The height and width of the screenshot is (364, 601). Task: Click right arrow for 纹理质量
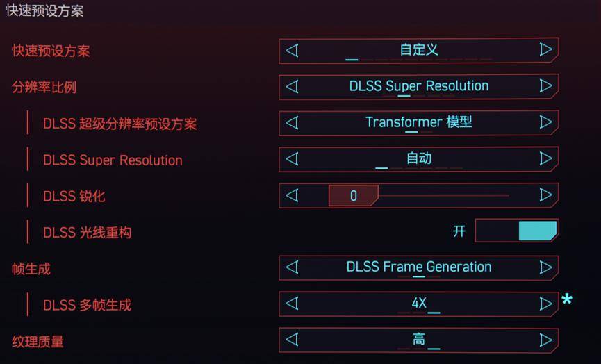[x=545, y=340]
